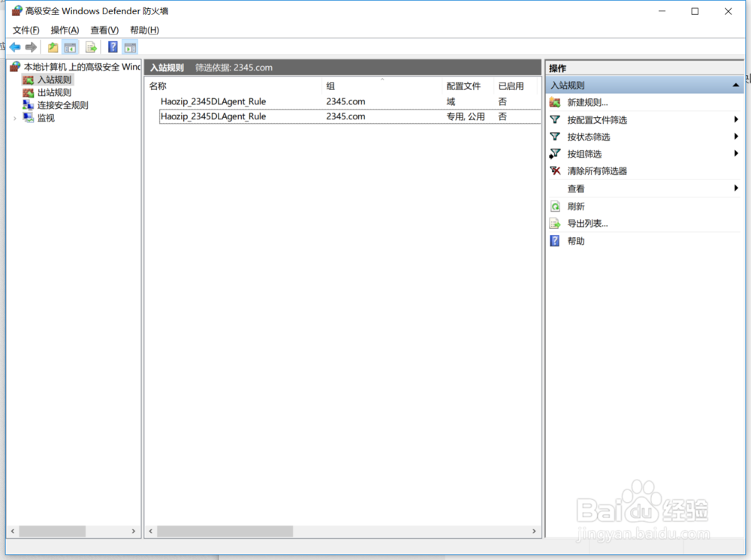Open the 按组筛选 submenu arrow
Image resolution: width=751 pixels, height=560 pixels.
pos(736,154)
